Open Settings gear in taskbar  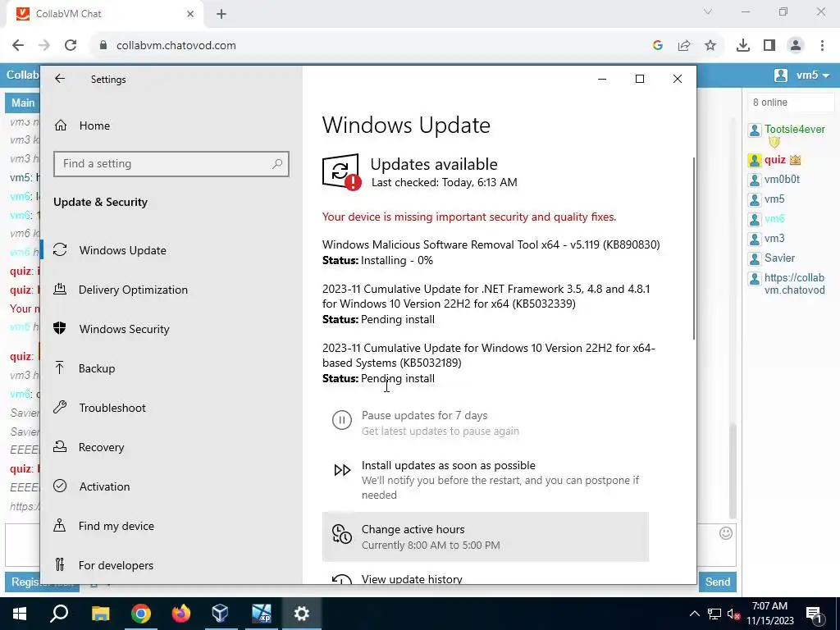[302, 614]
